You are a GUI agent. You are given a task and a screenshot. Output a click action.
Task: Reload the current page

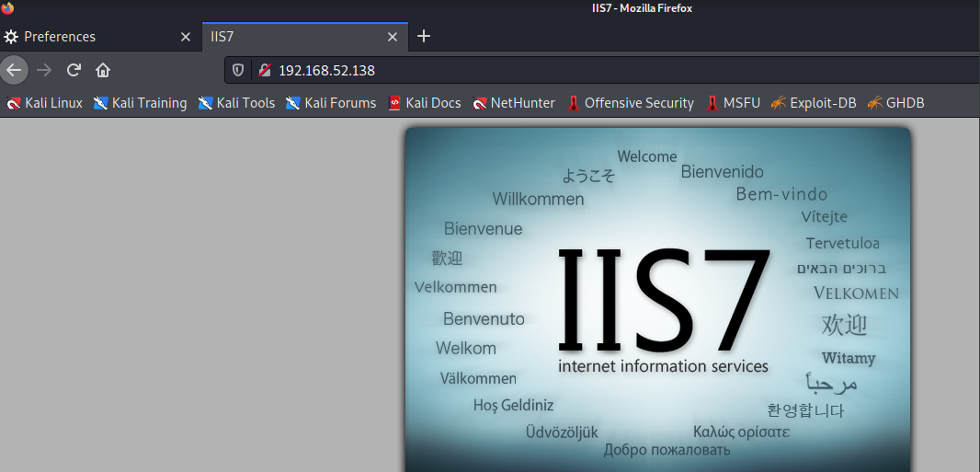pyautogui.click(x=74, y=70)
